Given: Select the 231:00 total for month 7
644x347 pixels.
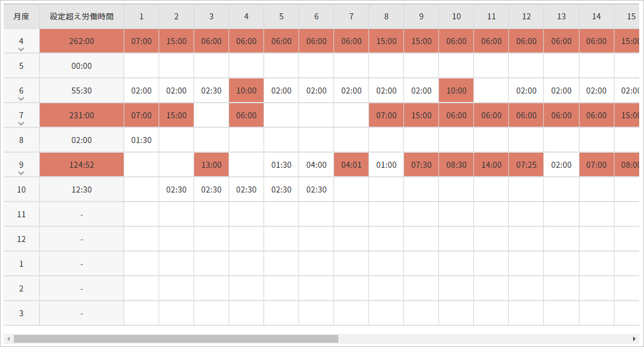Looking at the screenshot, I should click(x=81, y=115).
